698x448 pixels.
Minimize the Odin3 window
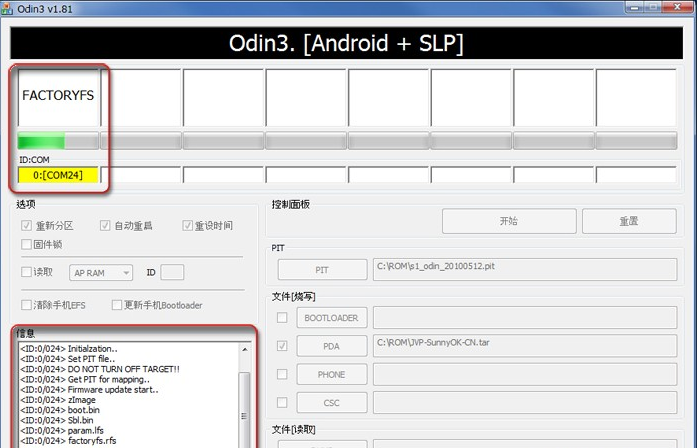[x=634, y=7]
